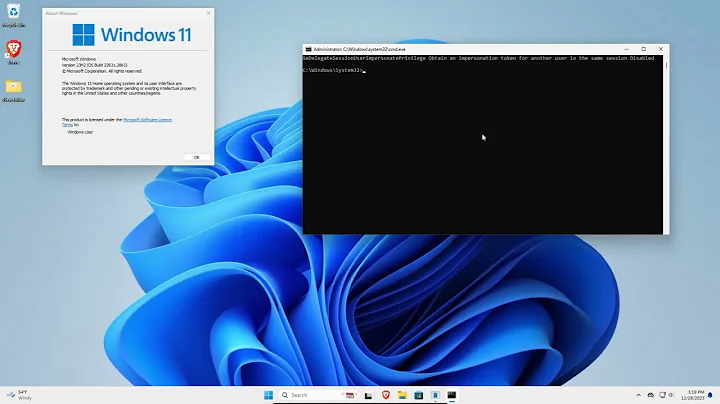
Task: Open the Microsoft Software License Terms link
Action: click(147, 120)
